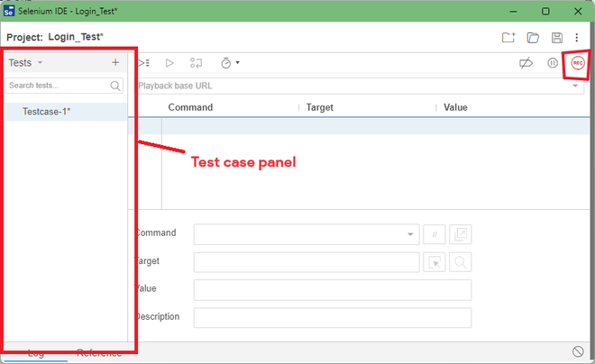Click the search magnifier in tests panel
The width and height of the screenshot is (595, 364).
coord(115,86)
